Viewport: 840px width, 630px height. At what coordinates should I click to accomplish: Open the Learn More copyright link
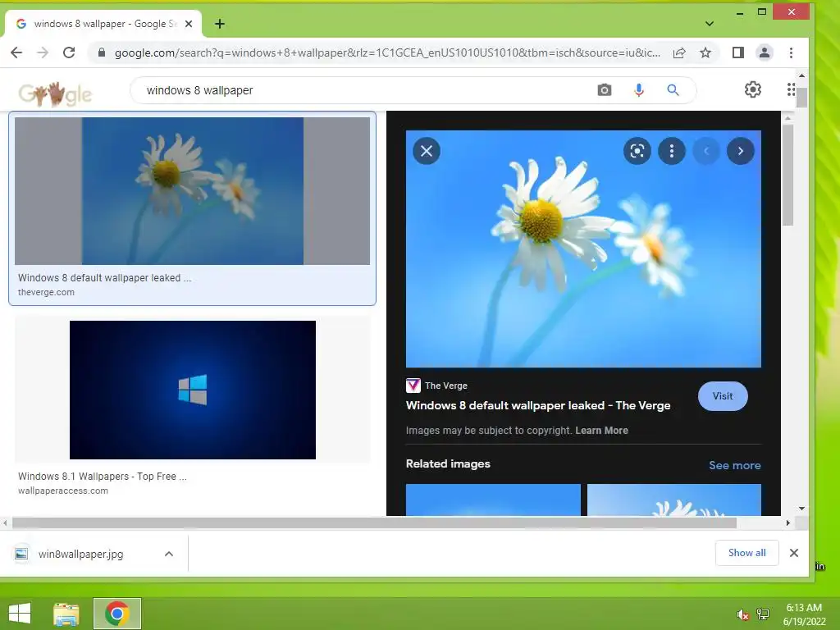tap(601, 430)
